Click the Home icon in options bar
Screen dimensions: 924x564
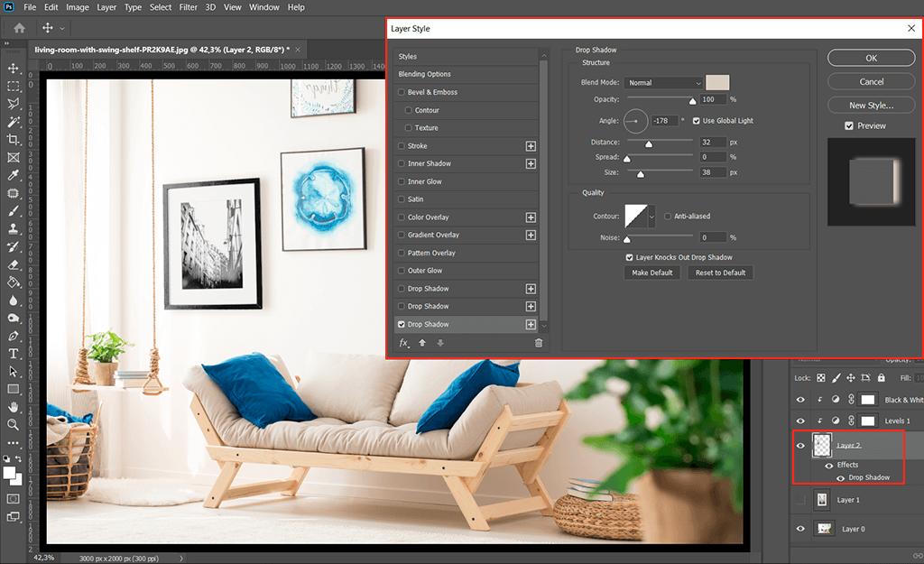(x=20, y=28)
